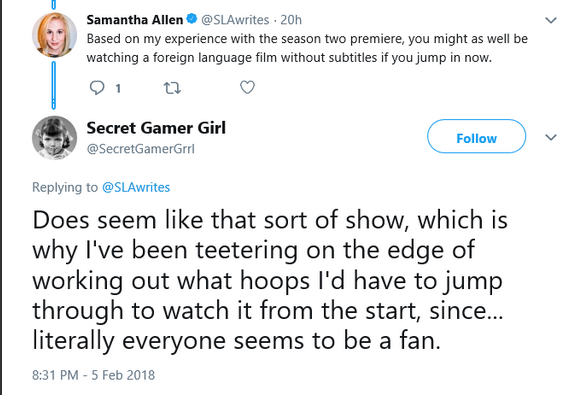Open Samantha Allen's profile picture
The height and width of the screenshot is (395, 586).
click(55, 35)
